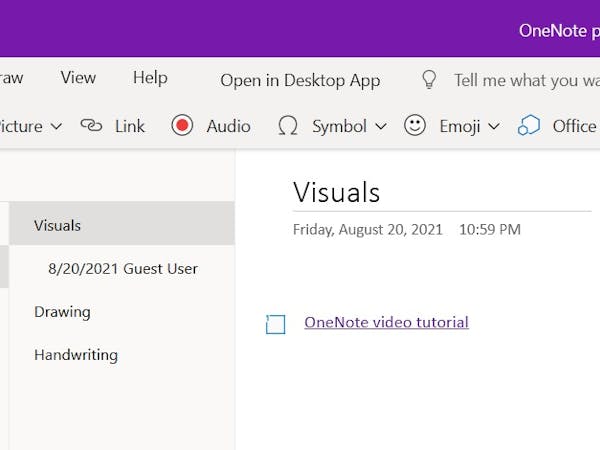Screen dimensions: 600x450
Task: Click the lightbulb Tell me icon
Action: (x=429, y=79)
